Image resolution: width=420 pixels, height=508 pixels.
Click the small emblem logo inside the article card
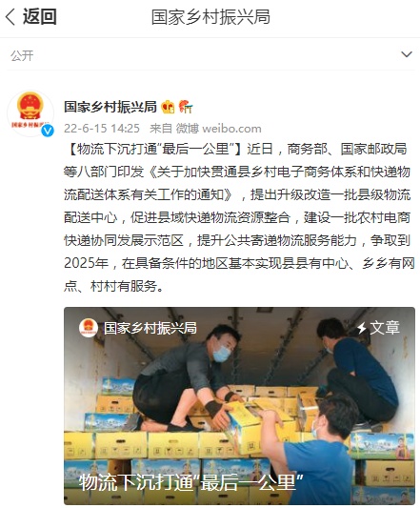(89, 328)
